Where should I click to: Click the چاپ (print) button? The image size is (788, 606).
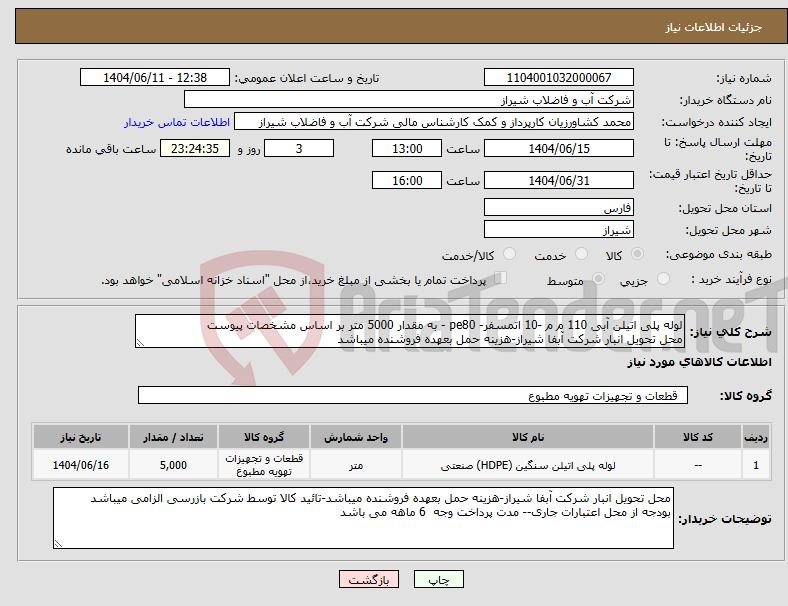[438, 579]
